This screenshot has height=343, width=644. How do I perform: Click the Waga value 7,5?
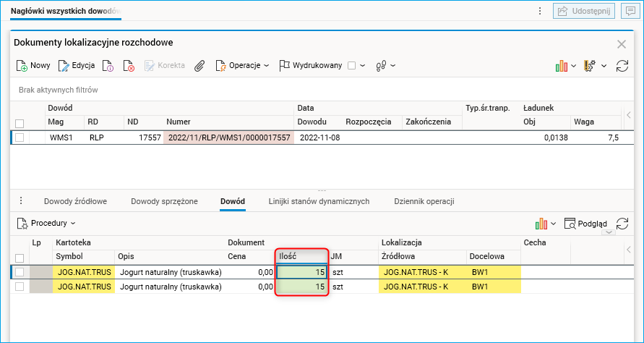point(613,138)
